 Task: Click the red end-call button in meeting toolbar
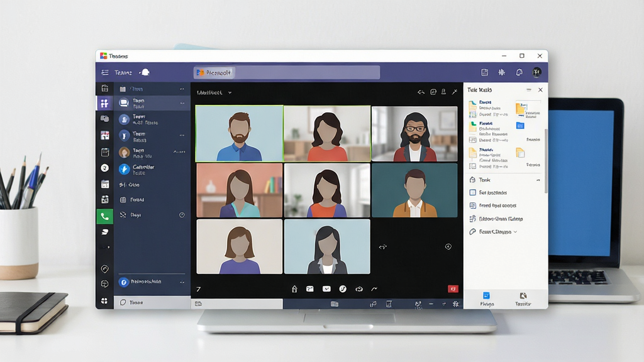coord(453,289)
